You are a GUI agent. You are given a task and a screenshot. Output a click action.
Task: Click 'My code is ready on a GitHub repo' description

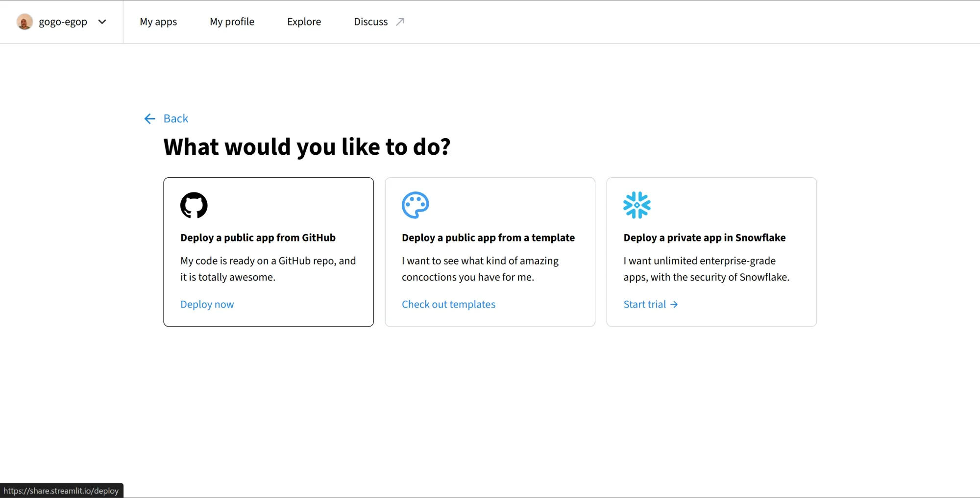pyautogui.click(x=268, y=269)
